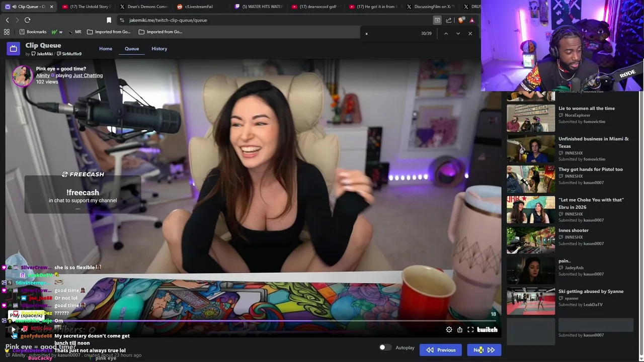
Task: Click the share icon in video player
Action: click(460, 329)
